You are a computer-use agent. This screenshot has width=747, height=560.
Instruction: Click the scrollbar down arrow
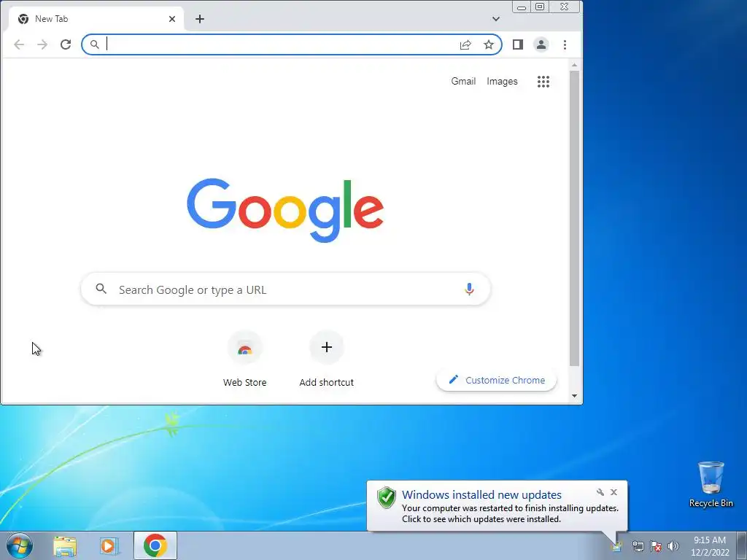point(575,396)
